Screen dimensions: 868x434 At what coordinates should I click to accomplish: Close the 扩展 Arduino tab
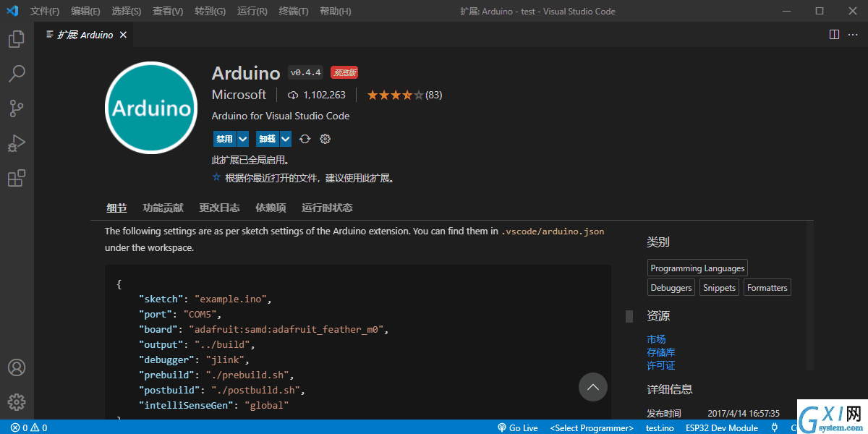(124, 35)
